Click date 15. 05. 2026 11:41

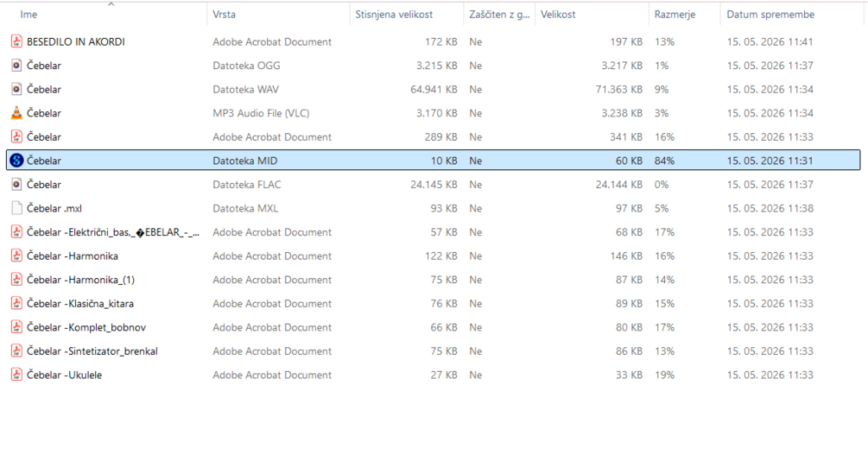[770, 41]
